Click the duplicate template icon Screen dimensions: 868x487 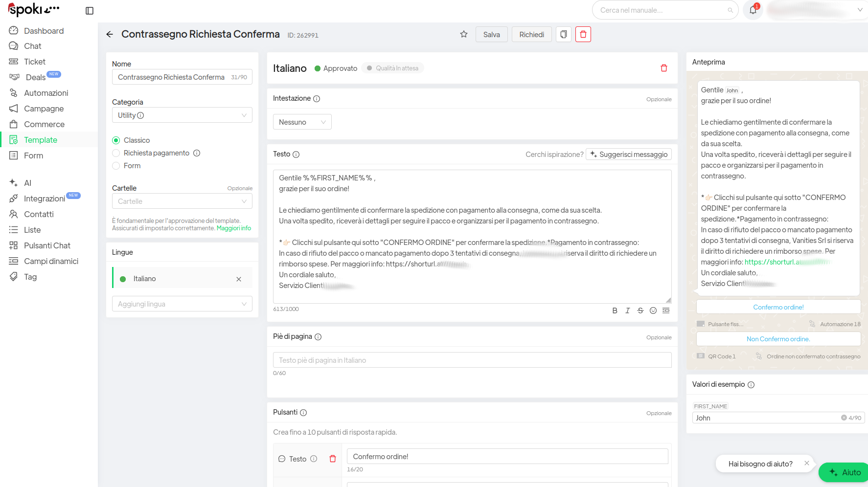click(x=563, y=34)
